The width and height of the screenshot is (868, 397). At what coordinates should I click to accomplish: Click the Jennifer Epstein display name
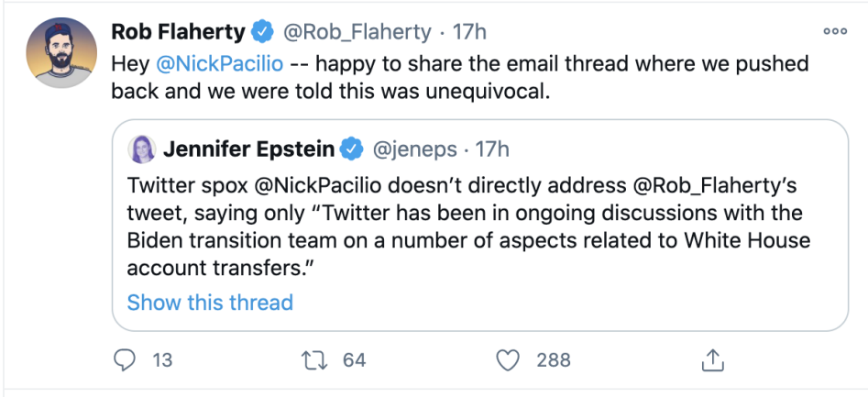click(x=248, y=148)
